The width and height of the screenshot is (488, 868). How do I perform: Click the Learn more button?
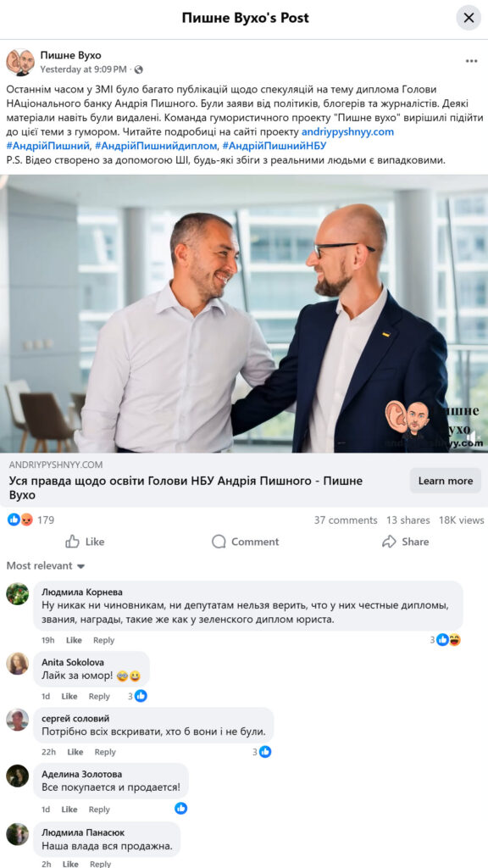click(x=446, y=481)
